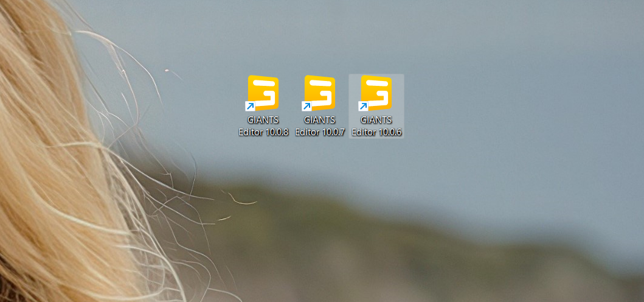Click the shortcut arrow on GIANTS Editor 10.0.7
Image resolution: width=644 pixels, height=302 pixels.
[x=306, y=107]
